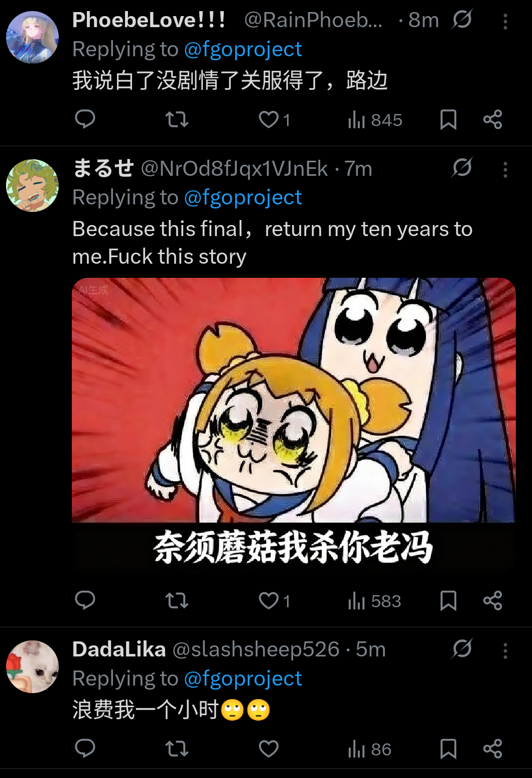Open @fgoproject link in PhoebeLove's reply
532x778 pixels.
coord(243,49)
